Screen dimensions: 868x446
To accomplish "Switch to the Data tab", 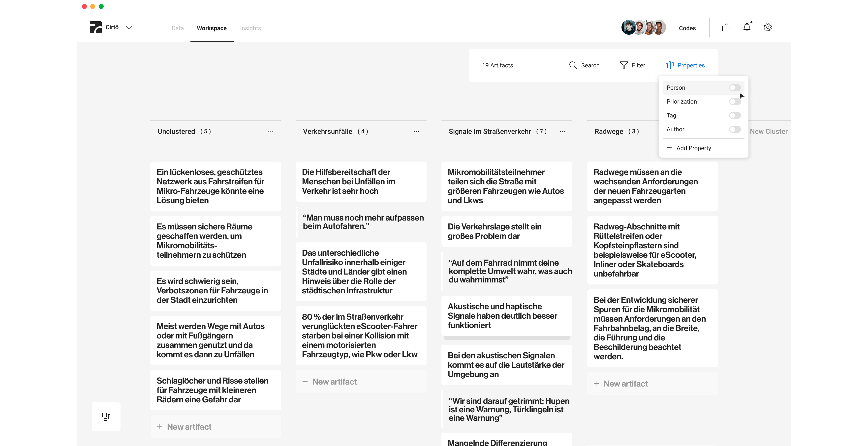I will [x=178, y=28].
